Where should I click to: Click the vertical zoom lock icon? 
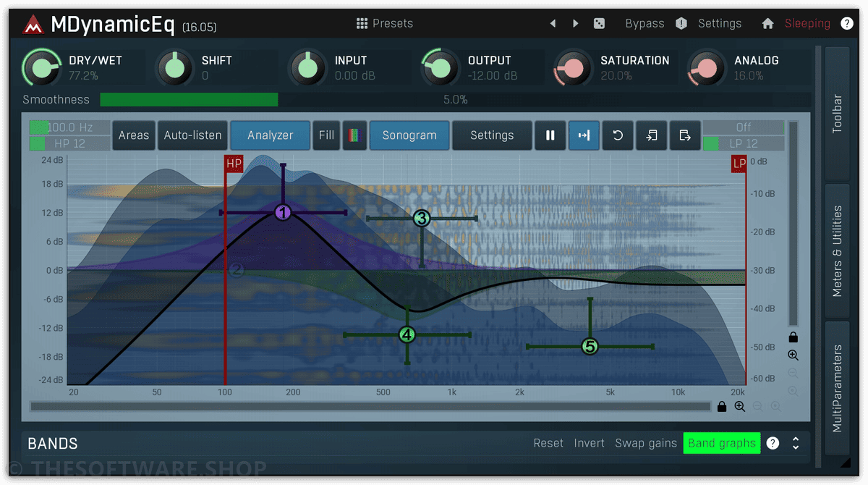tap(793, 337)
